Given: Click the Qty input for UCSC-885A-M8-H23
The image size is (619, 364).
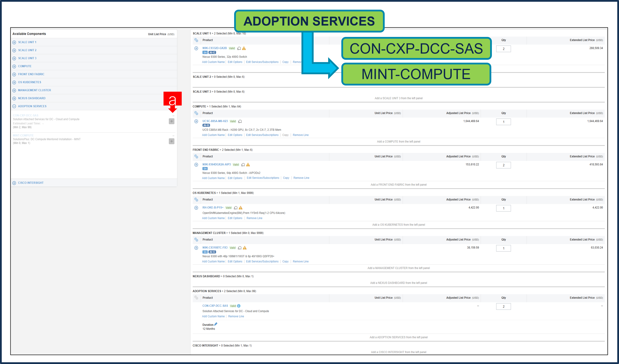Looking at the screenshot, I should click(503, 121).
